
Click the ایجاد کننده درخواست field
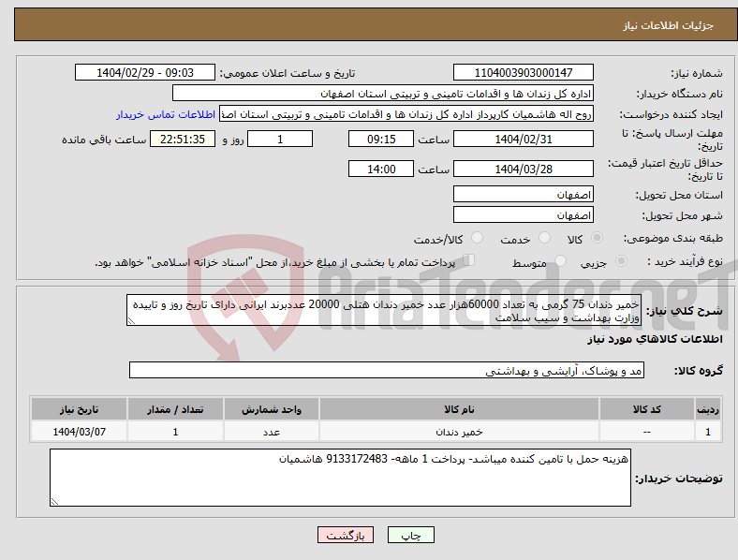pyautogui.click(x=406, y=114)
